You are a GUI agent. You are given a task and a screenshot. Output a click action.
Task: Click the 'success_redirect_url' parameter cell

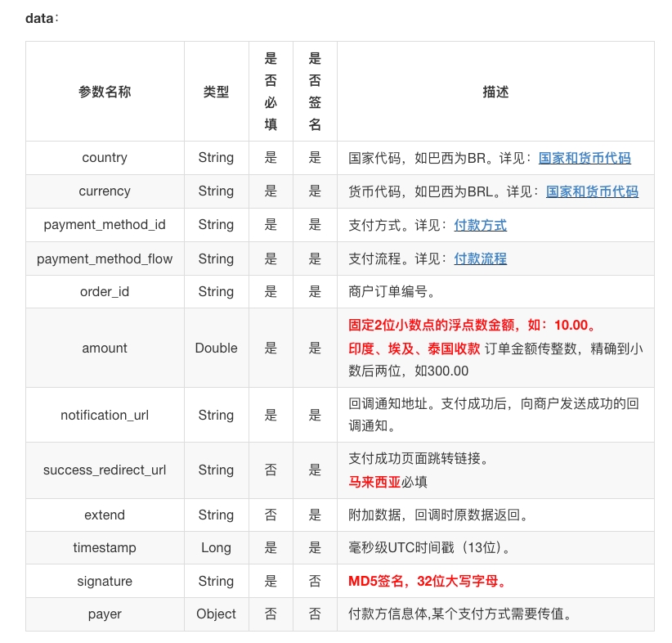click(x=105, y=470)
